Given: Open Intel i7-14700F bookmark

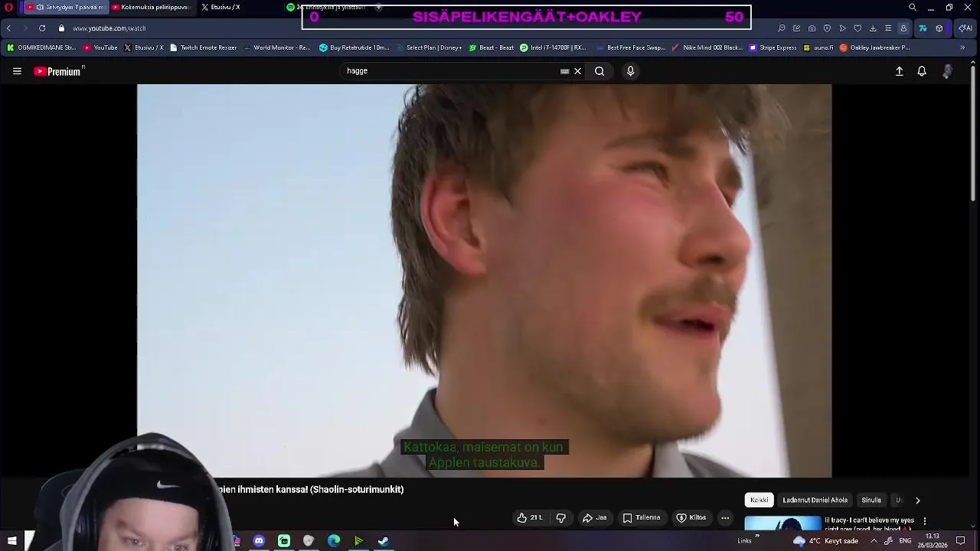Looking at the screenshot, I should coord(553,47).
